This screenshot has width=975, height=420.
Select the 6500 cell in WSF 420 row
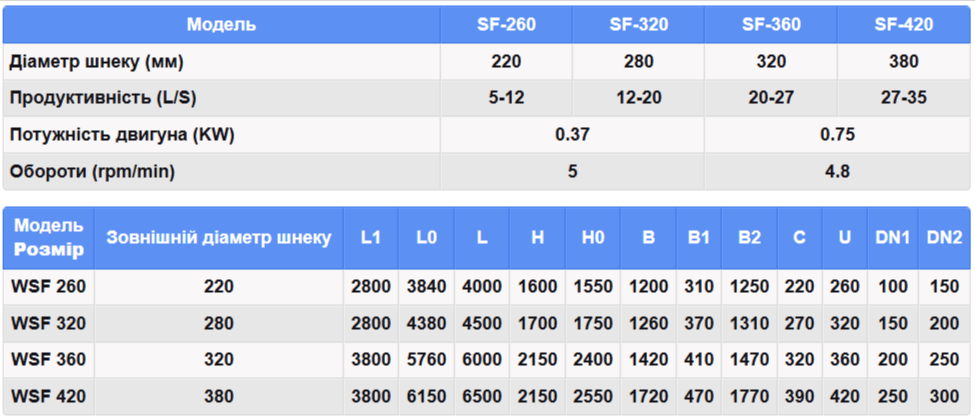[x=482, y=396]
